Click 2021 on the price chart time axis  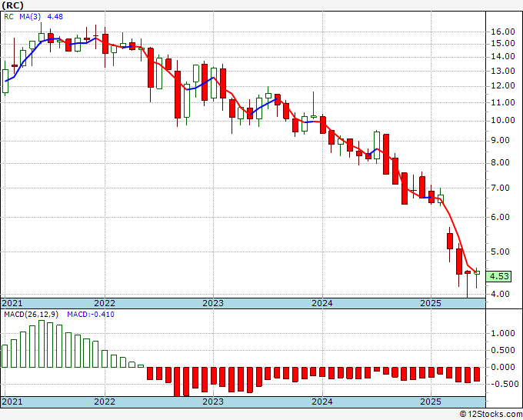click(12, 303)
